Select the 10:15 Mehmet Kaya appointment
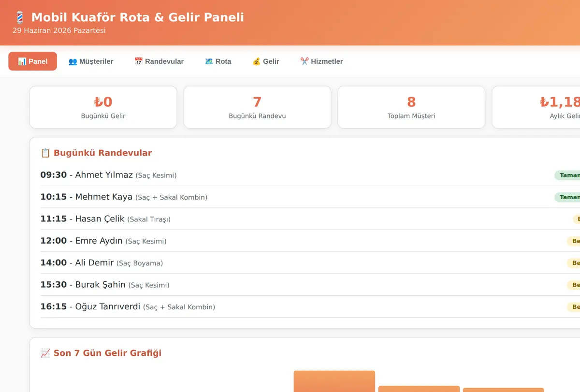Screen dimensions: 580x392 click(x=310, y=197)
